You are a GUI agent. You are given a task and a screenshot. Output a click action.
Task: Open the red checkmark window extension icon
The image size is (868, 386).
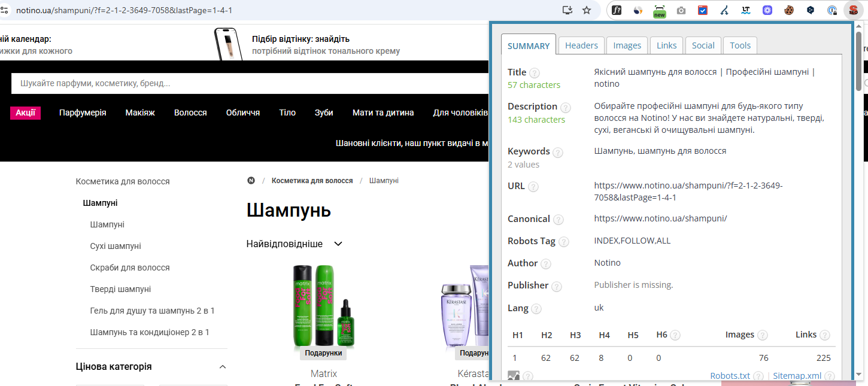pos(703,10)
